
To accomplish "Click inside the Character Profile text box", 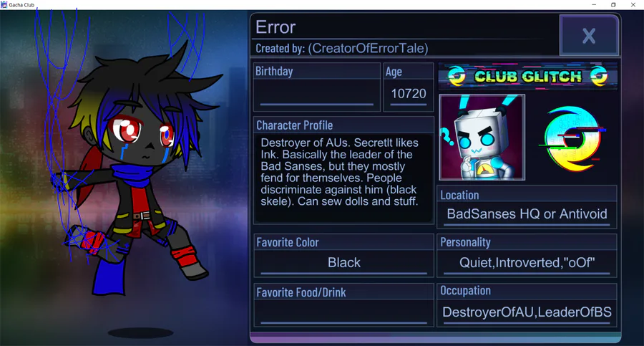I will click(x=343, y=178).
